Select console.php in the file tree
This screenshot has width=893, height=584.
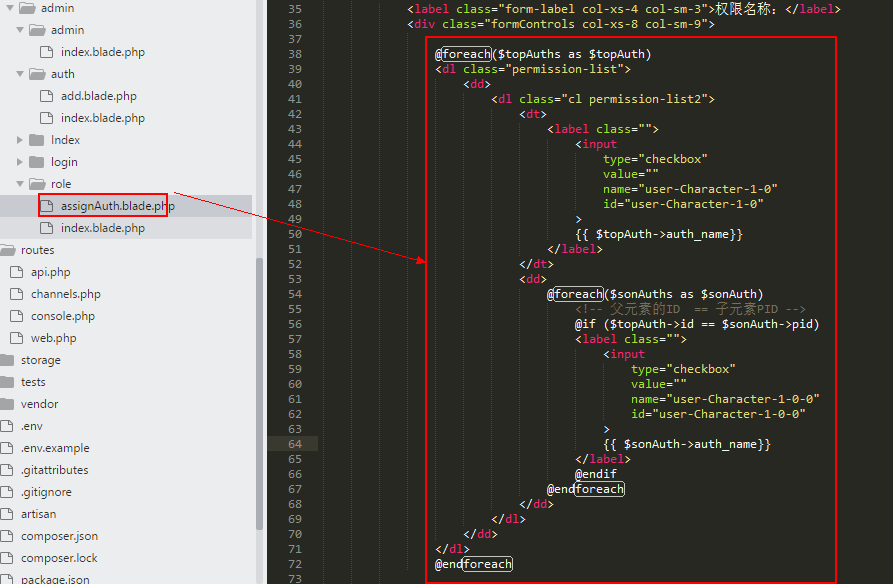point(63,316)
